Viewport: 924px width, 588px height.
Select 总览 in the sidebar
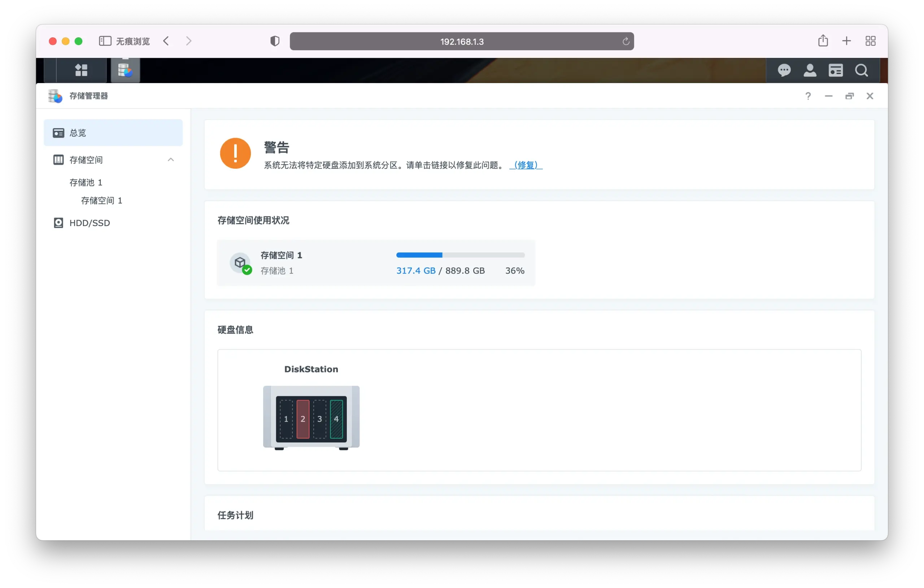coord(113,133)
